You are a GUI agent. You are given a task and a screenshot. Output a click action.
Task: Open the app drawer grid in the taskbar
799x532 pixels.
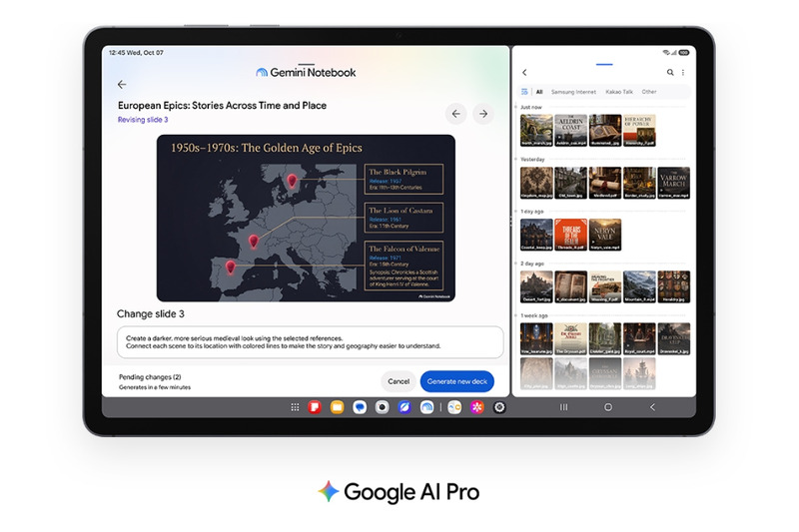point(295,407)
